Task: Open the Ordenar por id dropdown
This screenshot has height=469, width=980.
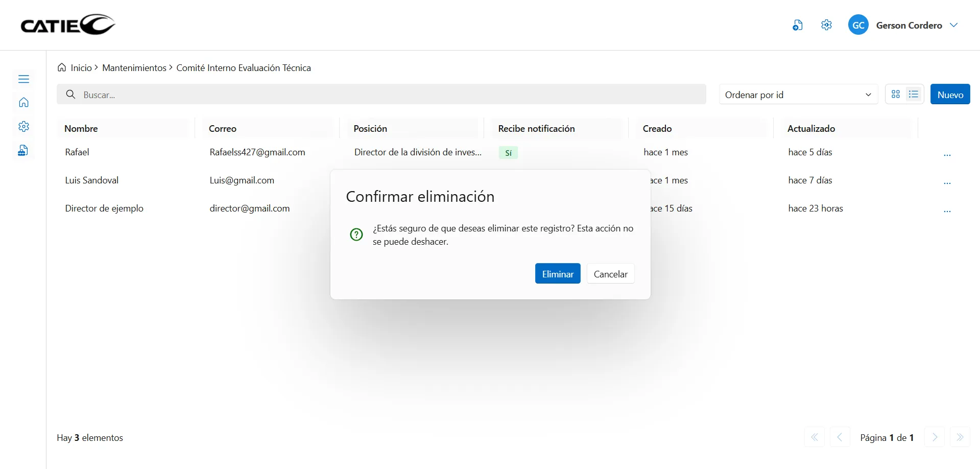Action: click(x=798, y=95)
